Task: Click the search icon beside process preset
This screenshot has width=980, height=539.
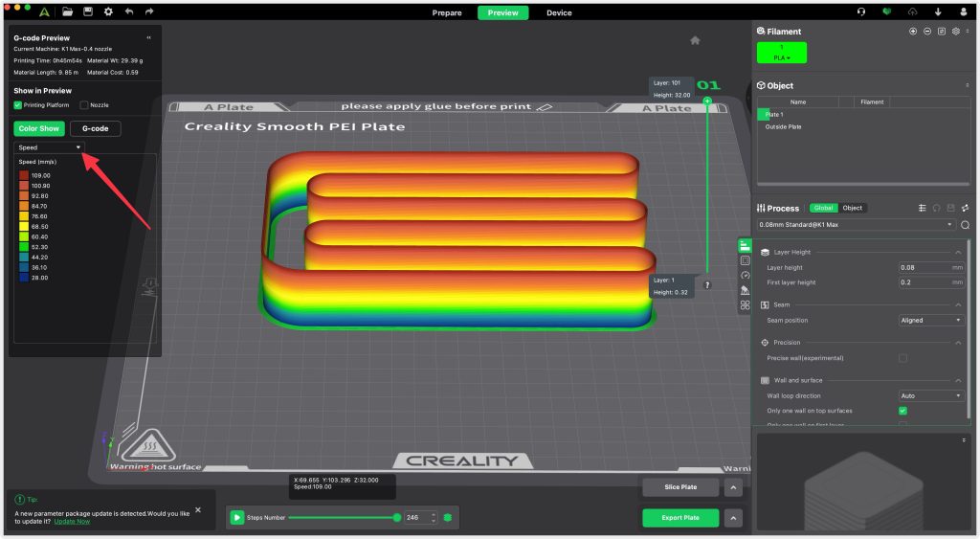Action: 965,225
